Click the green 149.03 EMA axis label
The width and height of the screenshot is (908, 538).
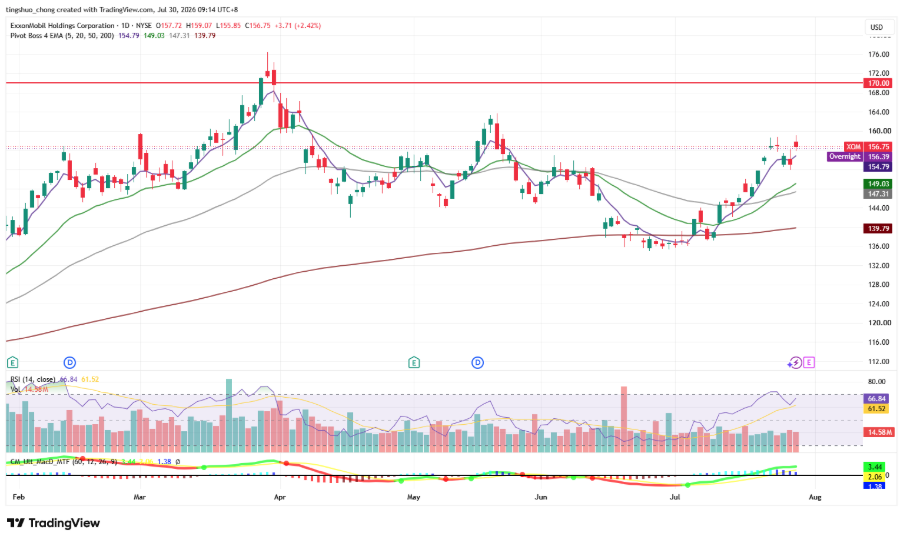coord(878,184)
